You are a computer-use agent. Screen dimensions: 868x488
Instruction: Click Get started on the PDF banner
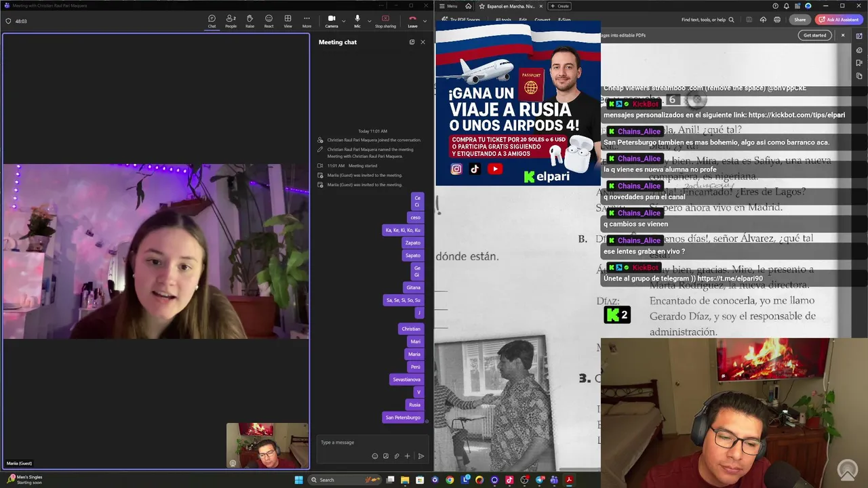(x=815, y=35)
